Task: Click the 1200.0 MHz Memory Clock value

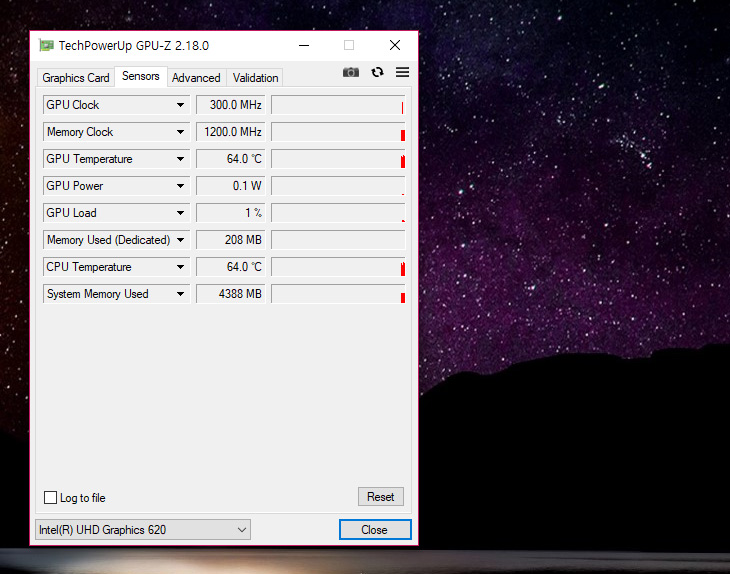Action: point(230,132)
